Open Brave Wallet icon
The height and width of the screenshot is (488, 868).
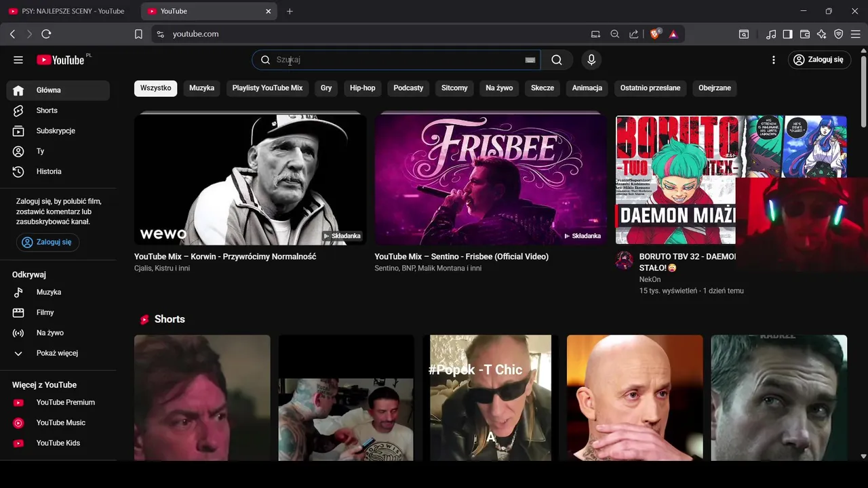pos(805,34)
